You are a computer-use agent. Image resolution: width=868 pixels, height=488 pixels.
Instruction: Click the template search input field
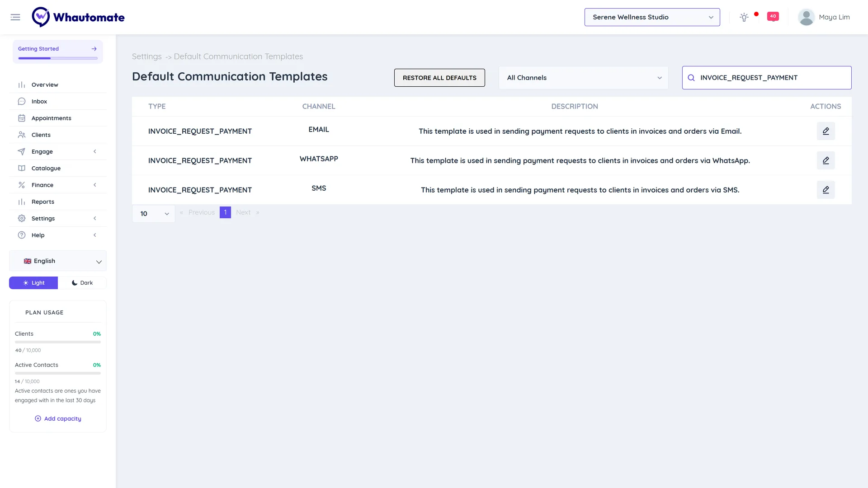[x=767, y=78]
